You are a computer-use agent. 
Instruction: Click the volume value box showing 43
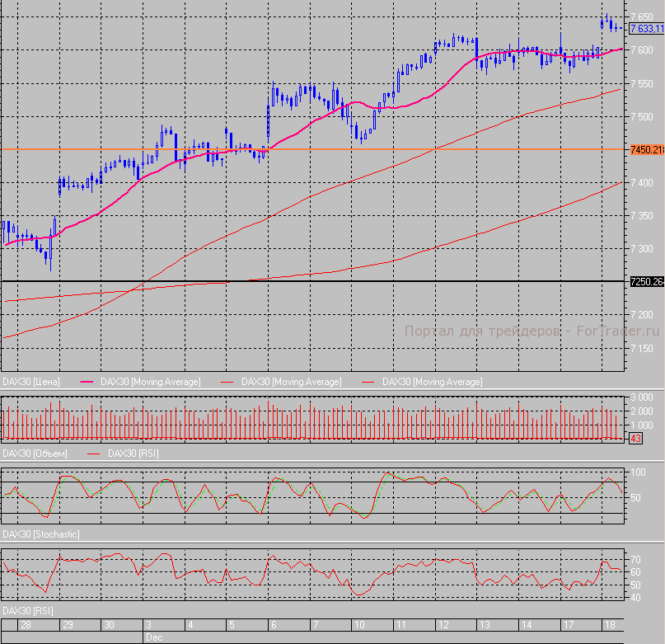coord(635,438)
